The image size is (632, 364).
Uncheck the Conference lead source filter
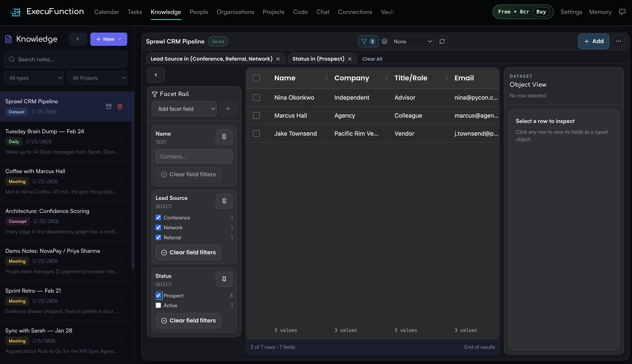(x=158, y=217)
